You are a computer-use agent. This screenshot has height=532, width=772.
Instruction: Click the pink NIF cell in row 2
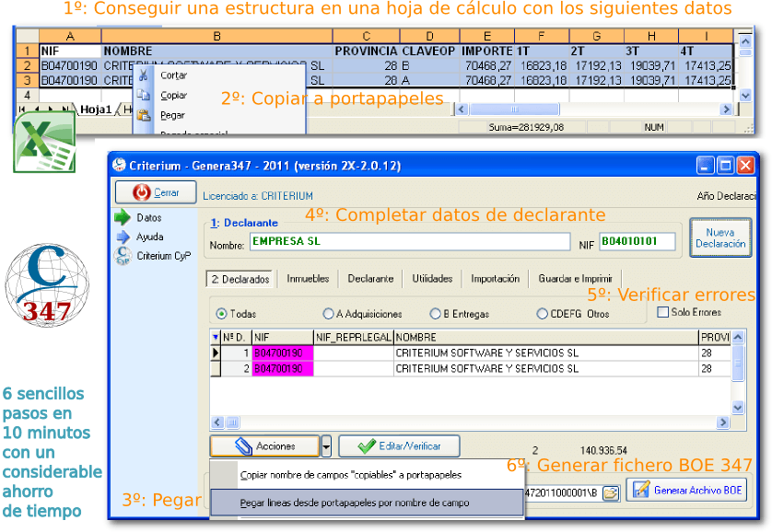pos(283,369)
